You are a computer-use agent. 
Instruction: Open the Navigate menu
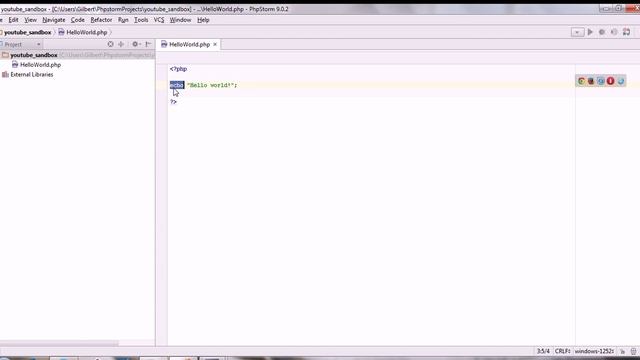click(53, 20)
